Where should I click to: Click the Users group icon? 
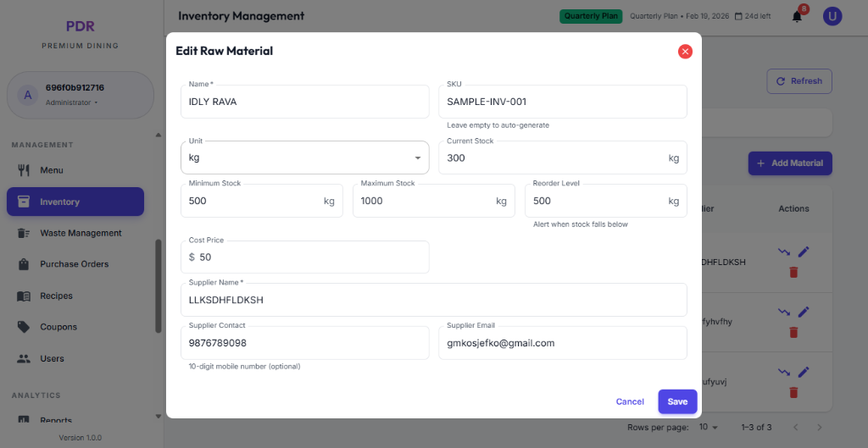click(24, 358)
